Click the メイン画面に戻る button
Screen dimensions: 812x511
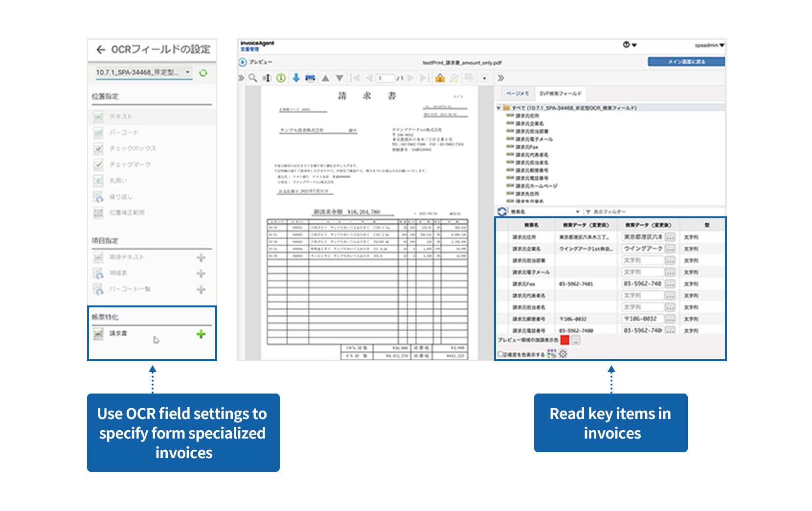(686, 61)
